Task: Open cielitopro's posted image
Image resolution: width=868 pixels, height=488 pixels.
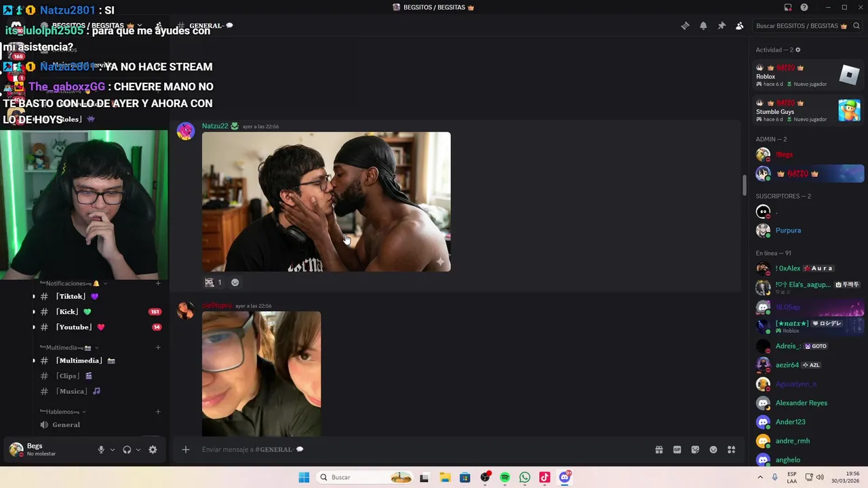Action: coord(262,374)
